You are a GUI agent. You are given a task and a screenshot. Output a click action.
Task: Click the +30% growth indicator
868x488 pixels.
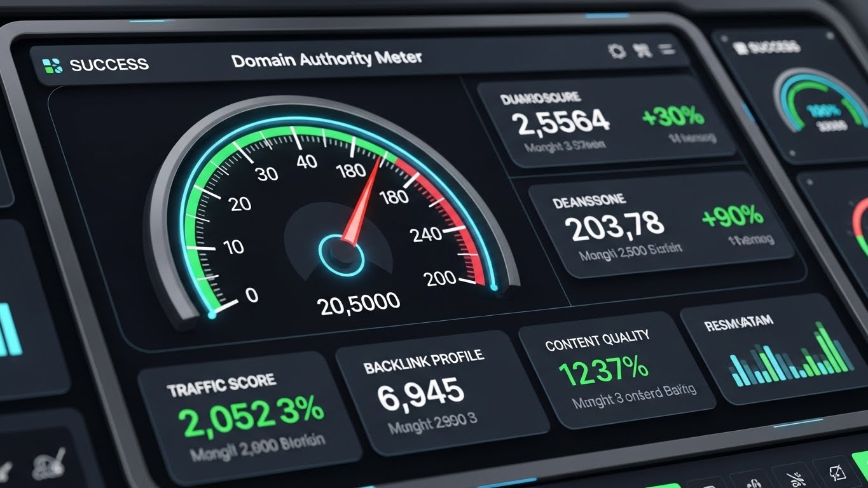click(x=673, y=116)
